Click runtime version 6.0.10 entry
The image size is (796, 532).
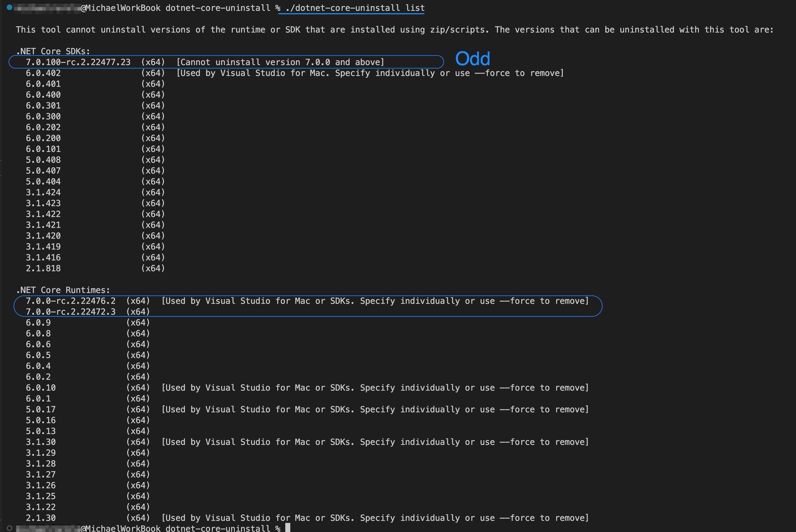tap(41, 388)
